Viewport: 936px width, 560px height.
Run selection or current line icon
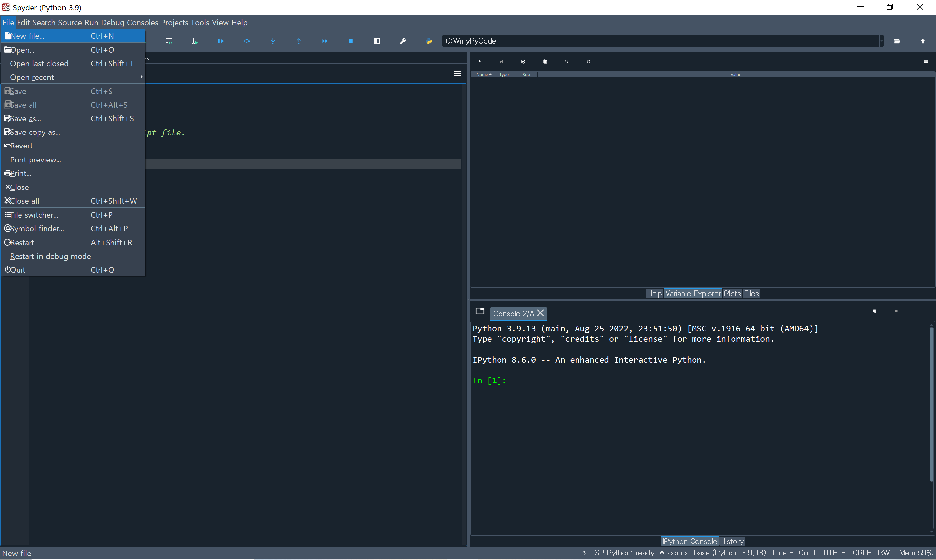195,41
